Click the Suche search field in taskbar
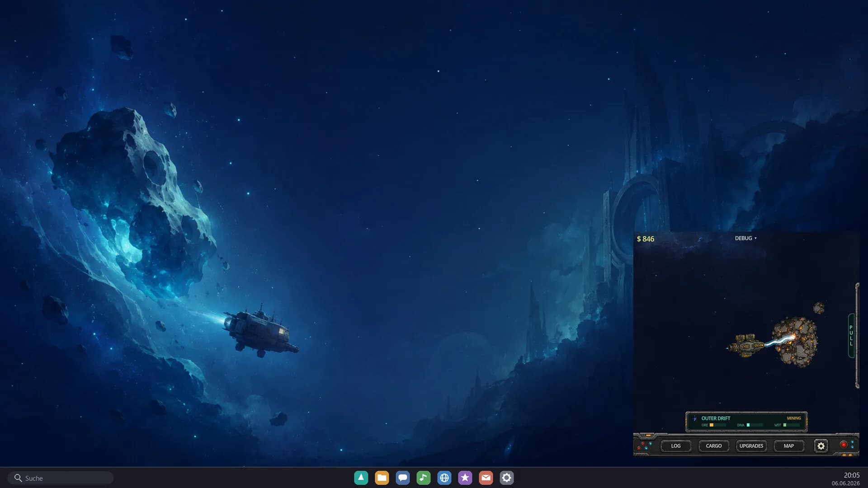868x488 pixels. 60,478
